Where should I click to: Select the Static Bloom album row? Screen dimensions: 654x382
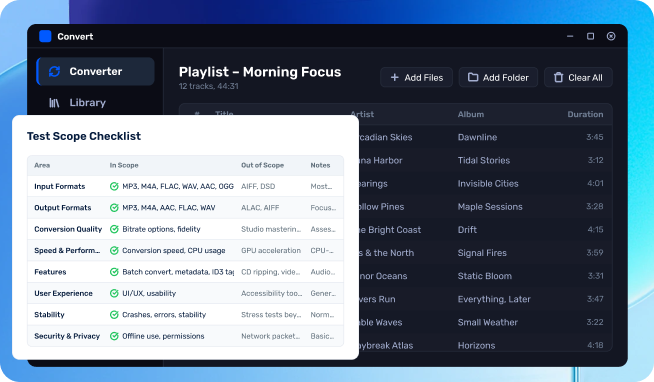(x=485, y=276)
